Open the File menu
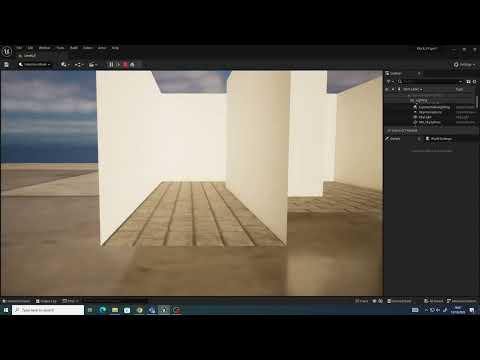Image resolution: width=480 pixels, height=360 pixels. [x=19, y=48]
